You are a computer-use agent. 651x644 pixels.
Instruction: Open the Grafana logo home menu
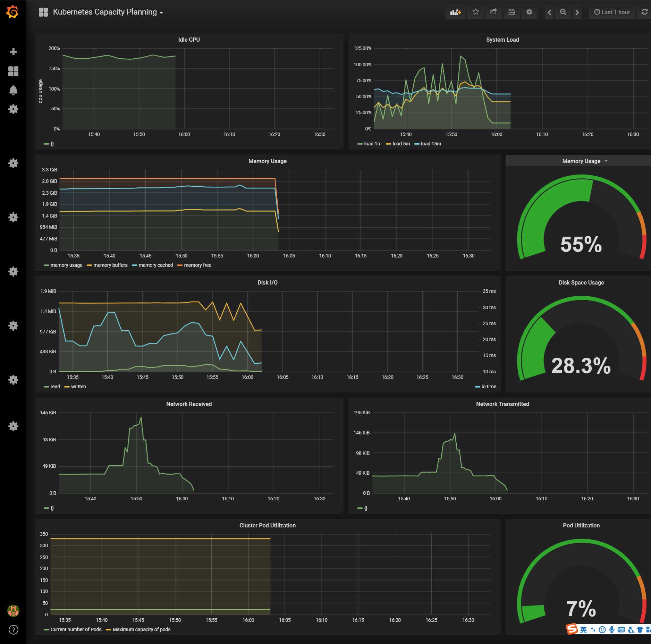pyautogui.click(x=12, y=12)
